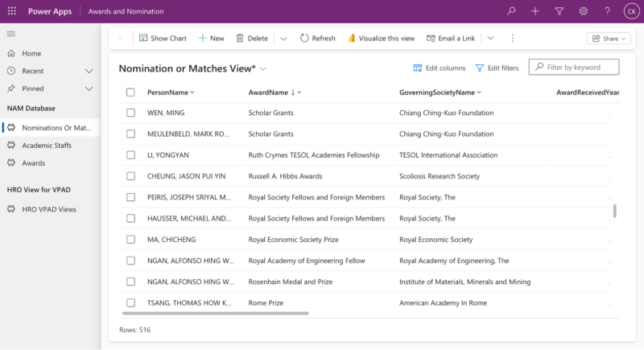Open dropdown next to Delete button
Image resolution: width=644 pixels, height=350 pixels.
pyautogui.click(x=283, y=39)
